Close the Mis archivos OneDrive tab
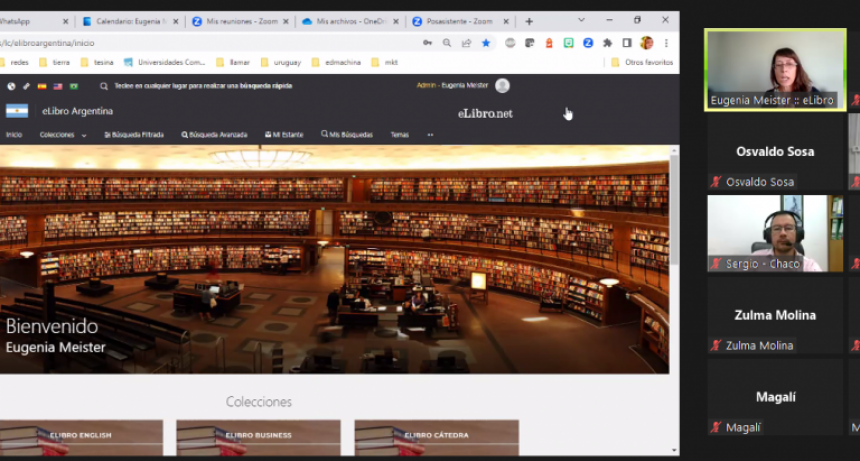 pos(396,21)
